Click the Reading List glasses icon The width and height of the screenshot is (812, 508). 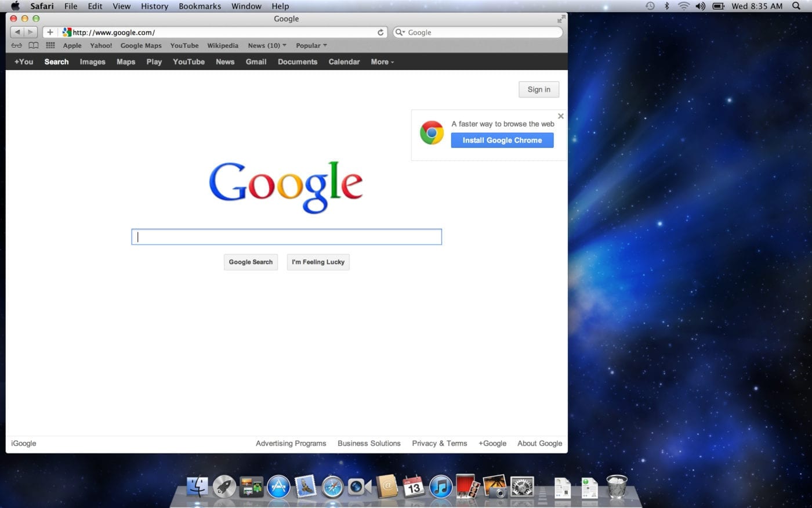coord(16,45)
